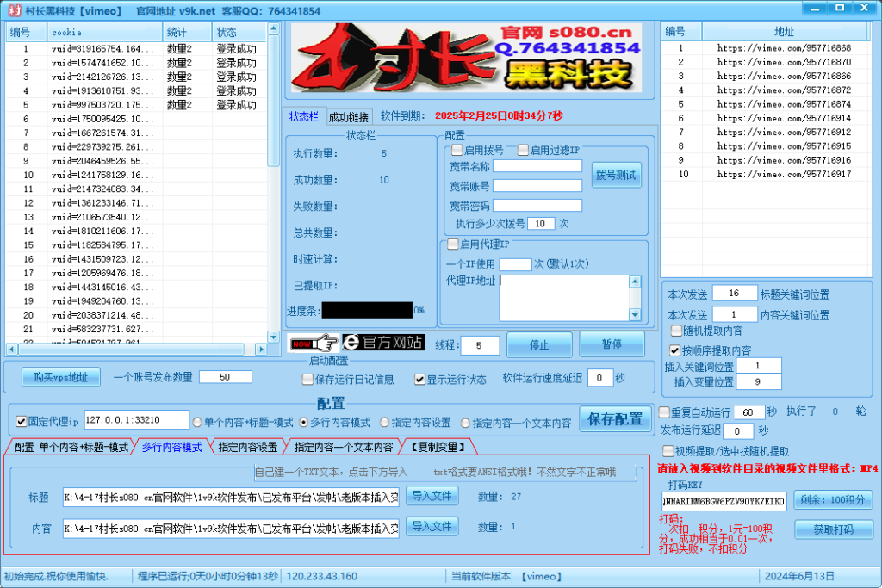Click 剩余: 100积分 button
The image size is (882, 588).
833,499
